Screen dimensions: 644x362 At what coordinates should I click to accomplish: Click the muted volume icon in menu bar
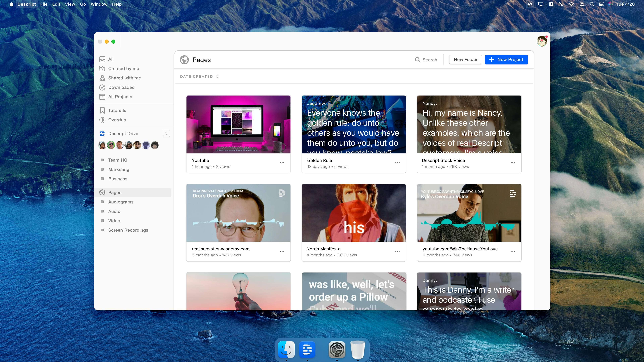[x=561, y=4]
